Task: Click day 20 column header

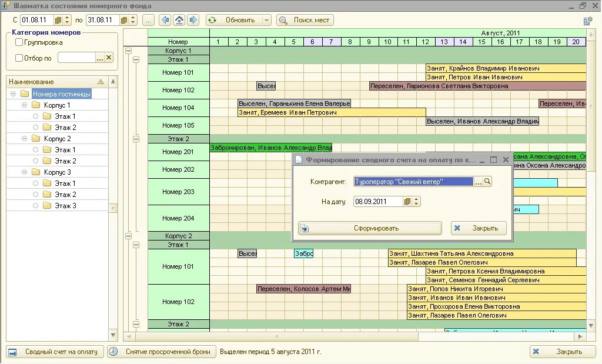Action: pyautogui.click(x=576, y=42)
